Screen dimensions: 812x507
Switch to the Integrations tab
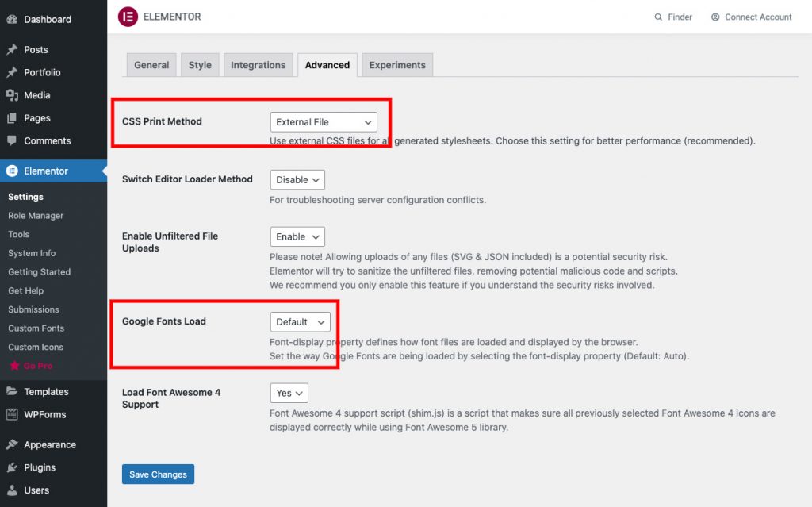[258, 65]
